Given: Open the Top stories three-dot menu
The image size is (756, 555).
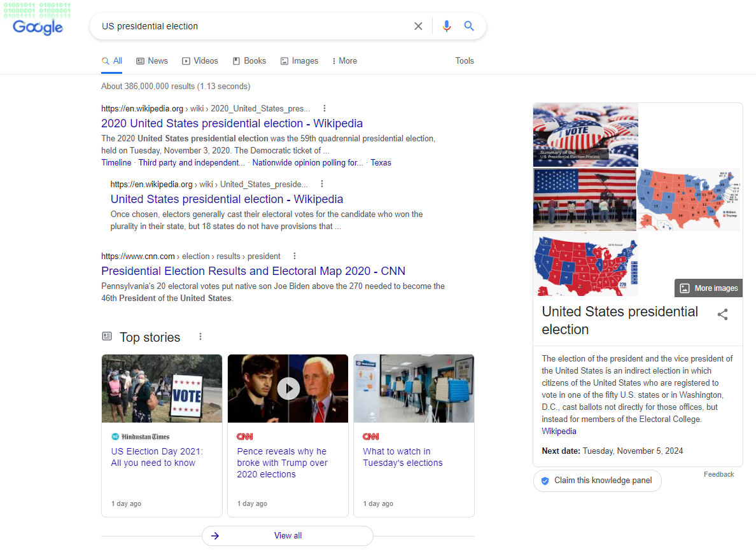Looking at the screenshot, I should pyautogui.click(x=200, y=337).
